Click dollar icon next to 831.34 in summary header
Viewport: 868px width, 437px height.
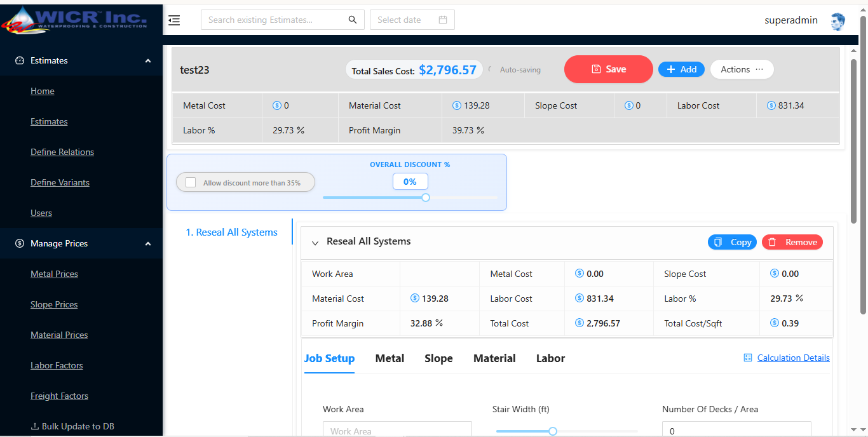click(x=771, y=105)
